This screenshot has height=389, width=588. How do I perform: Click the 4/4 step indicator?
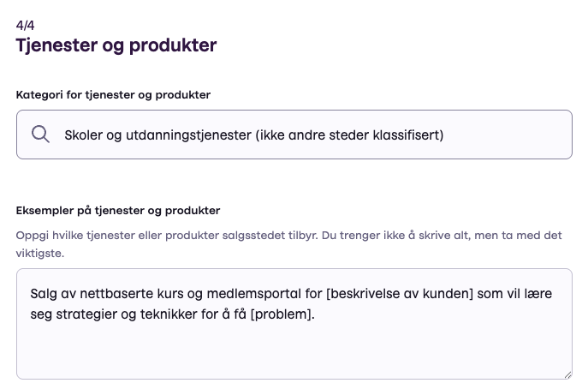tap(26, 26)
